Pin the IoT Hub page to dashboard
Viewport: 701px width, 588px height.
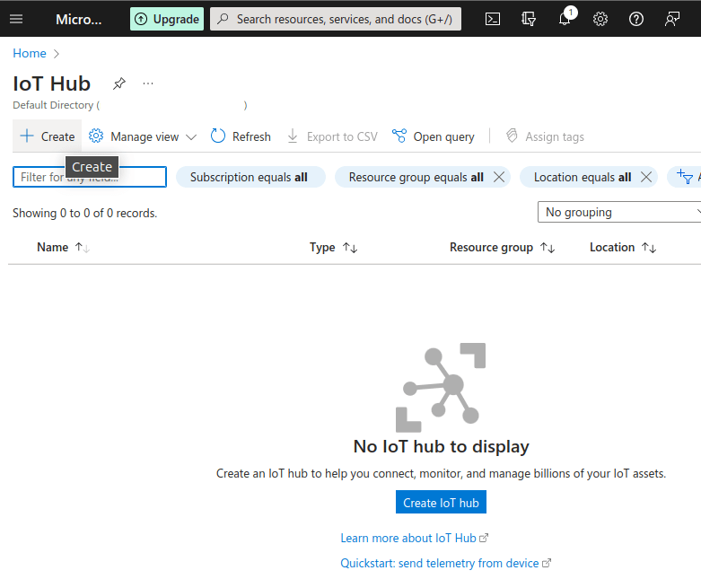click(118, 83)
